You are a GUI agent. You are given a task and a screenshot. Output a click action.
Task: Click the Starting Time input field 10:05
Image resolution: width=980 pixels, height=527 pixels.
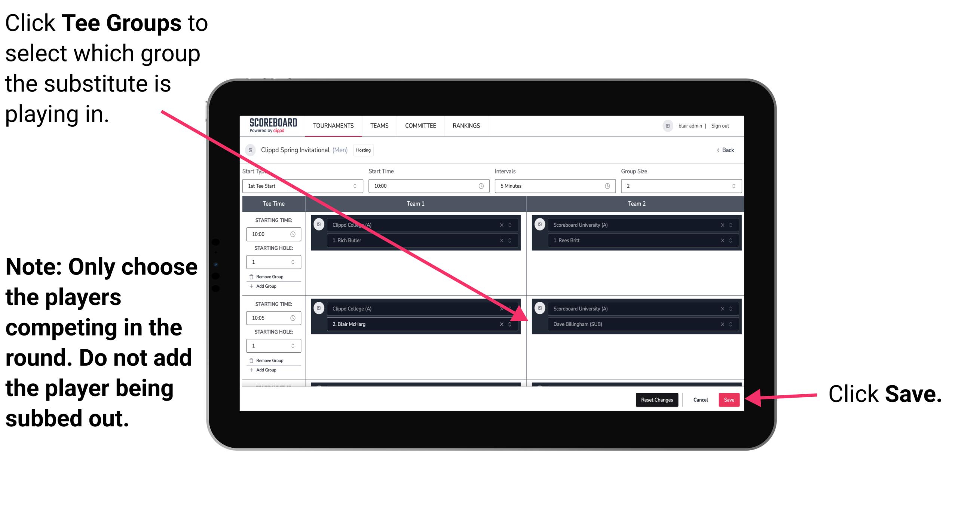coord(269,318)
